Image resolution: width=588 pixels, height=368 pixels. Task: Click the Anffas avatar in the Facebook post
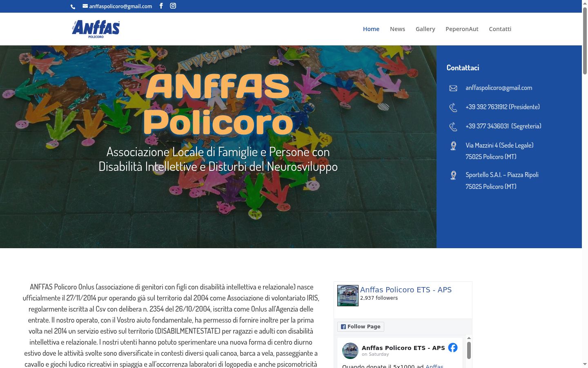click(350, 351)
